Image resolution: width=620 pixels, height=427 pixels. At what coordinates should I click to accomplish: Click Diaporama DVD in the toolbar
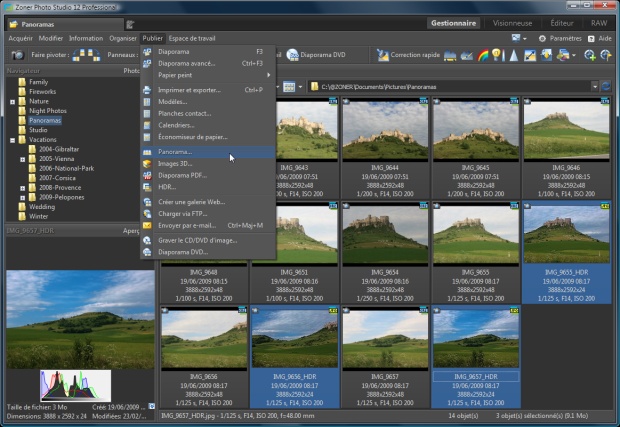pyautogui.click(x=316, y=55)
